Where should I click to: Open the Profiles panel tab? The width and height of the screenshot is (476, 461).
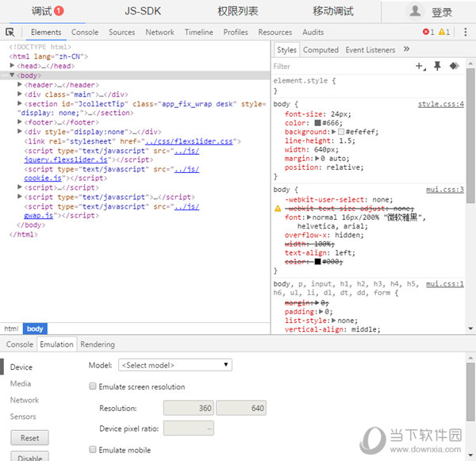236,33
